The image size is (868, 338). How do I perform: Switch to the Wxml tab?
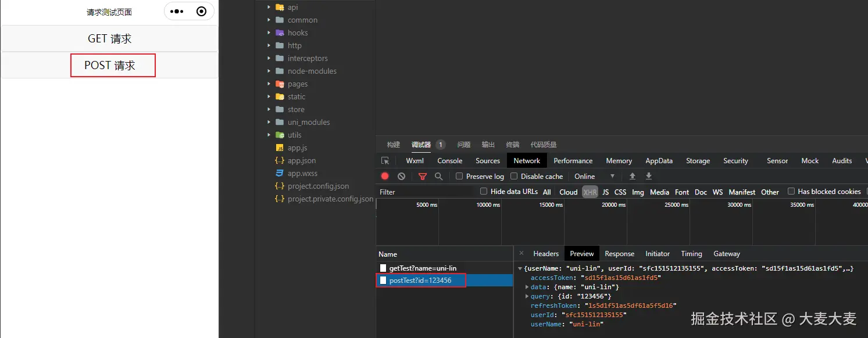pyautogui.click(x=415, y=161)
